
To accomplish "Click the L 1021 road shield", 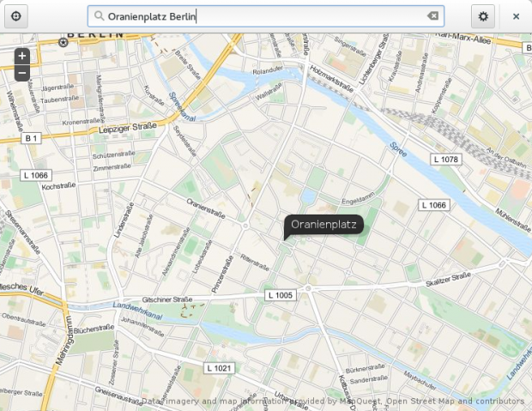I will (219, 367).
